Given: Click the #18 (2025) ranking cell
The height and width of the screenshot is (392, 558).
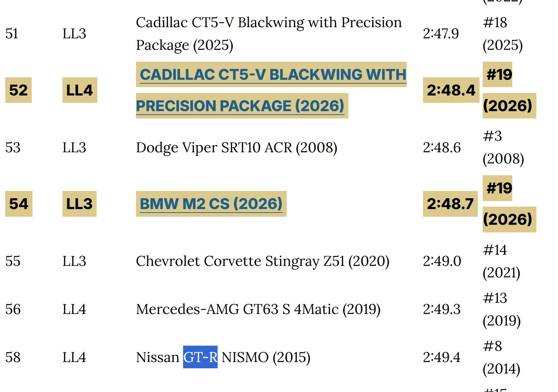Looking at the screenshot, I should pos(503,34).
